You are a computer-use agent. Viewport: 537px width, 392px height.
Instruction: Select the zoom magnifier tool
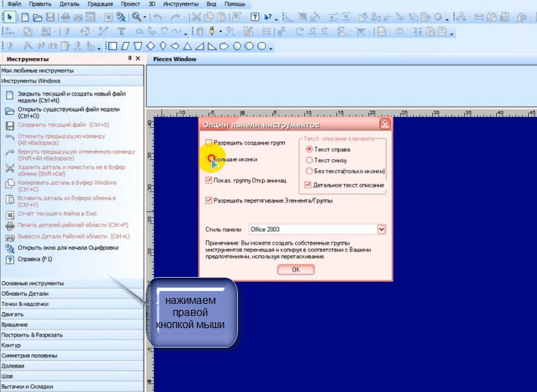click(136, 17)
